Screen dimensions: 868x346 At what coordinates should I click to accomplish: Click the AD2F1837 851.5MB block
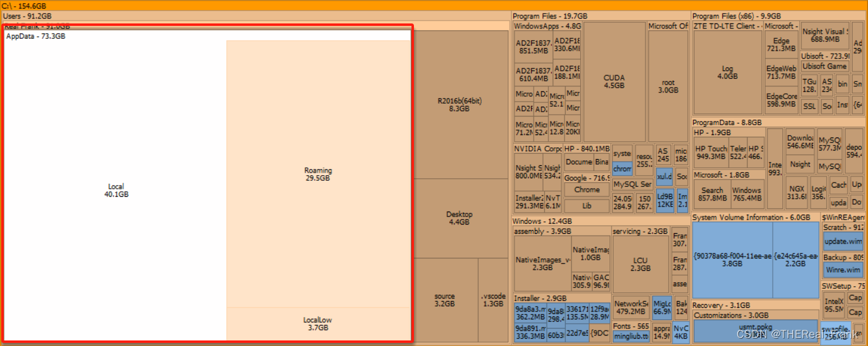(533, 47)
